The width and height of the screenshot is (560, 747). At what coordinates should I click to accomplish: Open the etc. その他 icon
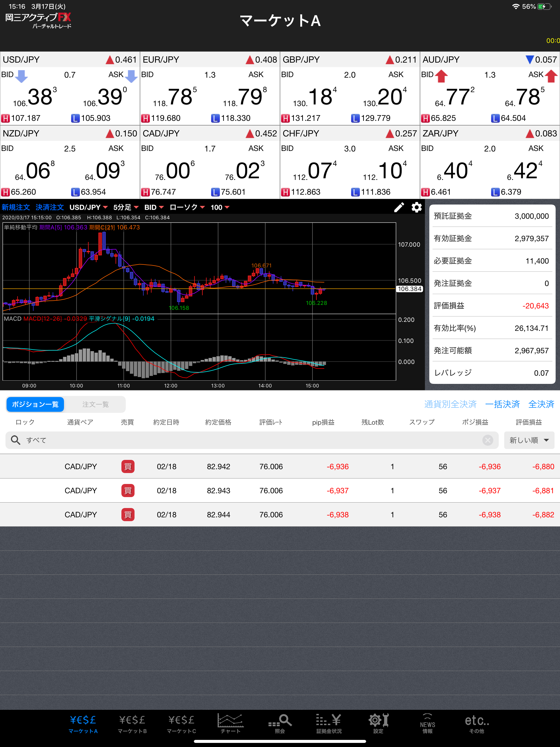477,724
